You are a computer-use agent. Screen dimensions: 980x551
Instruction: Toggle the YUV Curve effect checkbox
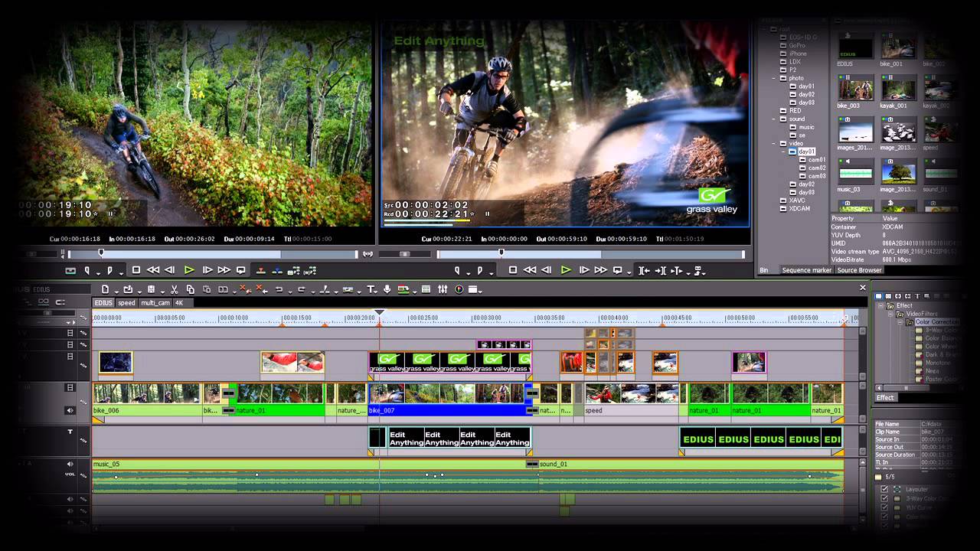tap(884, 507)
